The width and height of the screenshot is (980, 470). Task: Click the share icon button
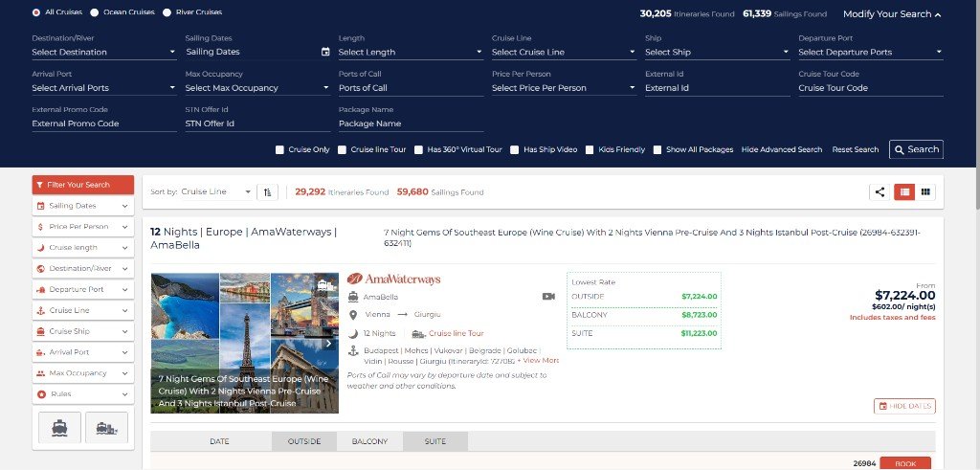[880, 191]
